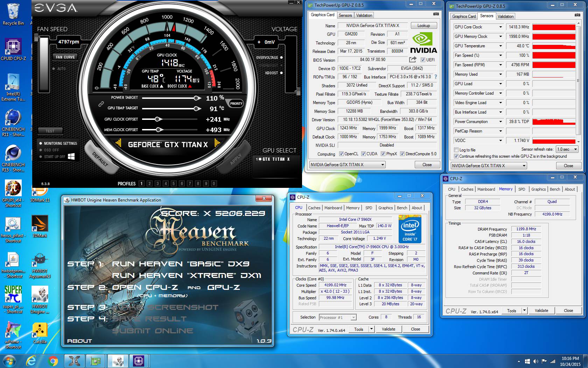Adjust the MEM CLOCK OFFSET slider handle

[160, 130]
